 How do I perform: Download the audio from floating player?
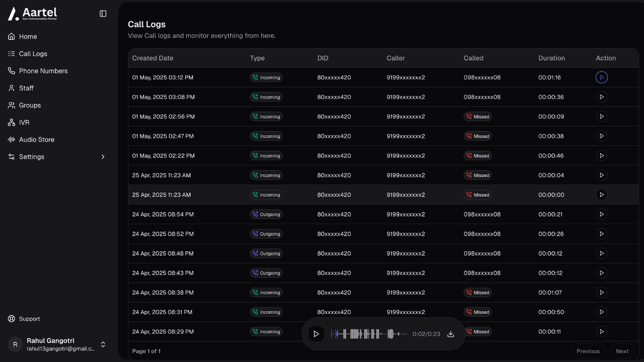tap(451, 334)
